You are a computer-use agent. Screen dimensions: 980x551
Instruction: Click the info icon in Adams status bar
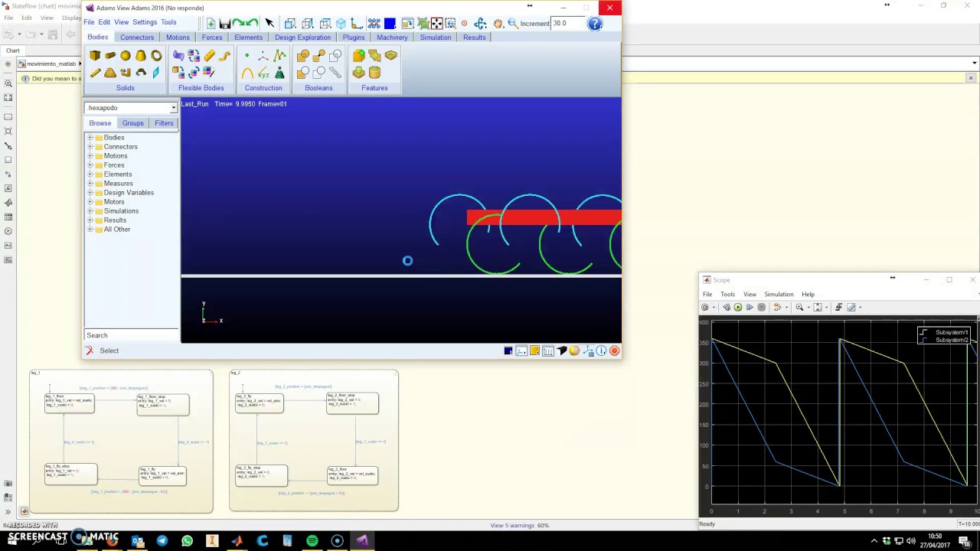(601, 350)
